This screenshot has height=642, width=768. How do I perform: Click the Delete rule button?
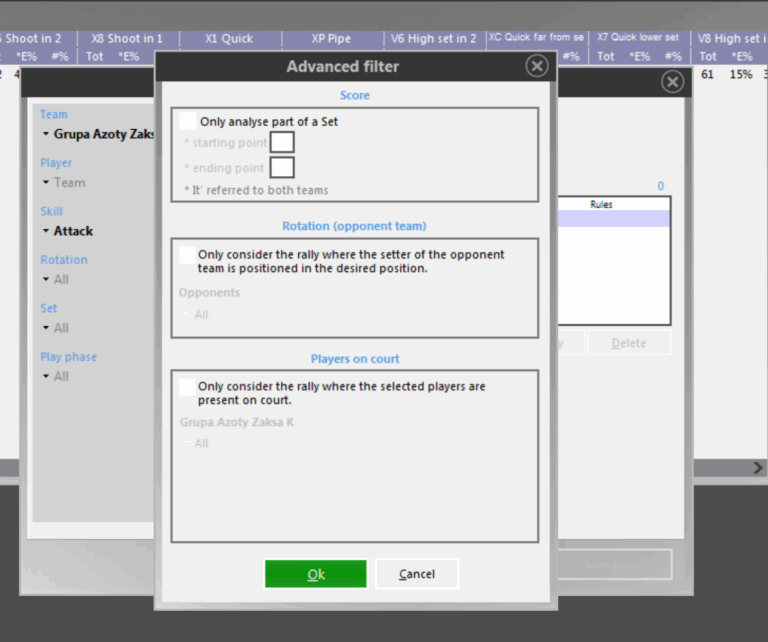coord(629,343)
